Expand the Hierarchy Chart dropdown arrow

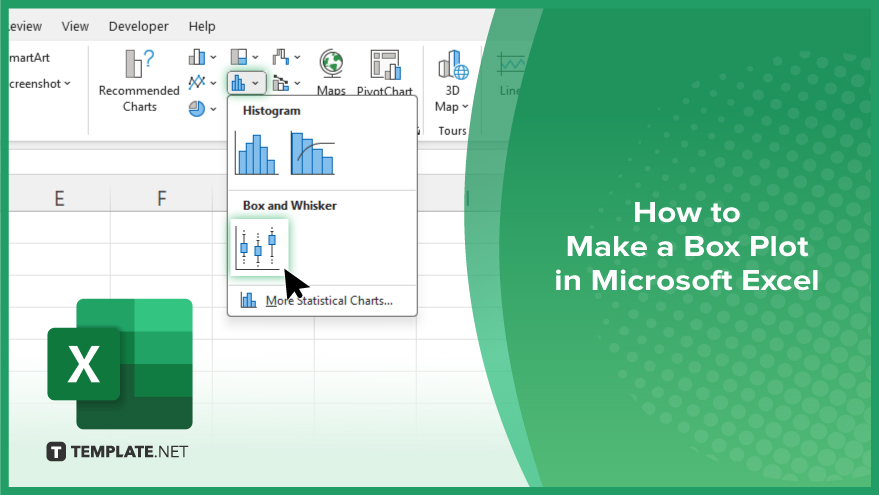coord(255,57)
